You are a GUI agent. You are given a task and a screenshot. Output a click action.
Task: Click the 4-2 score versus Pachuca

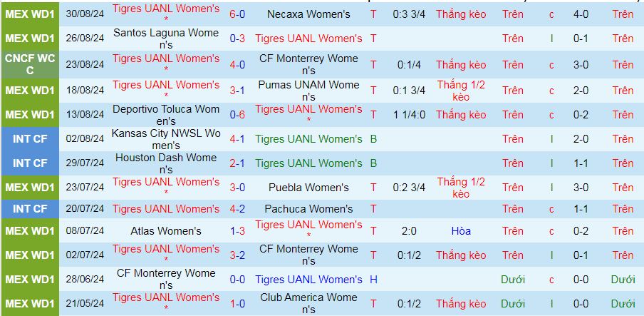[x=237, y=209]
